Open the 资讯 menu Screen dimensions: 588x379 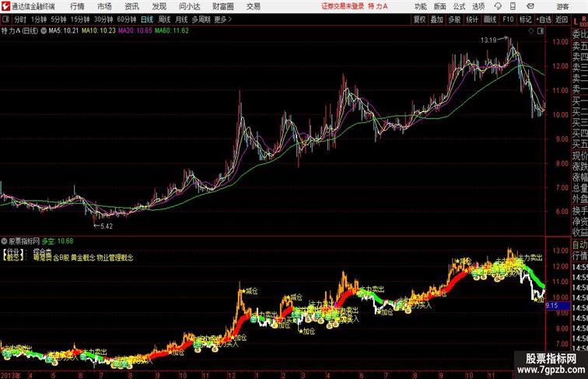[x=131, y=6]
